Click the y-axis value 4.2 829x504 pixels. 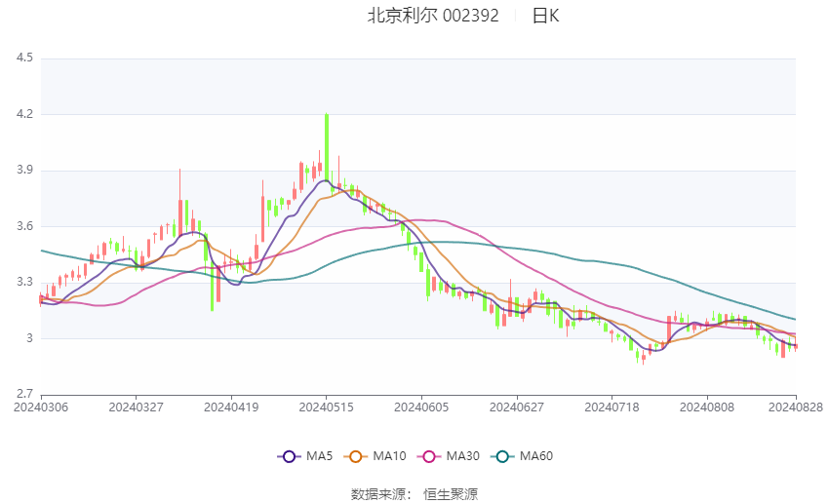click(x=24, y=114)
